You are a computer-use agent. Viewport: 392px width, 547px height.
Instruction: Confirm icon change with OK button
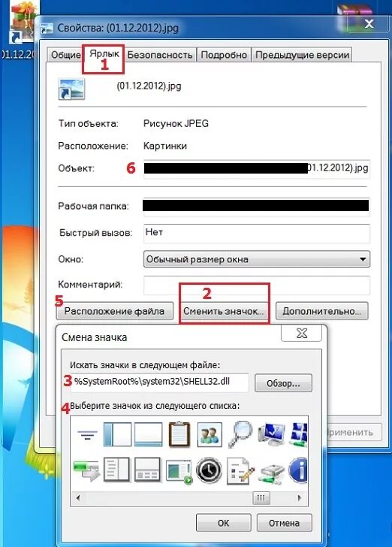point(224,523)
